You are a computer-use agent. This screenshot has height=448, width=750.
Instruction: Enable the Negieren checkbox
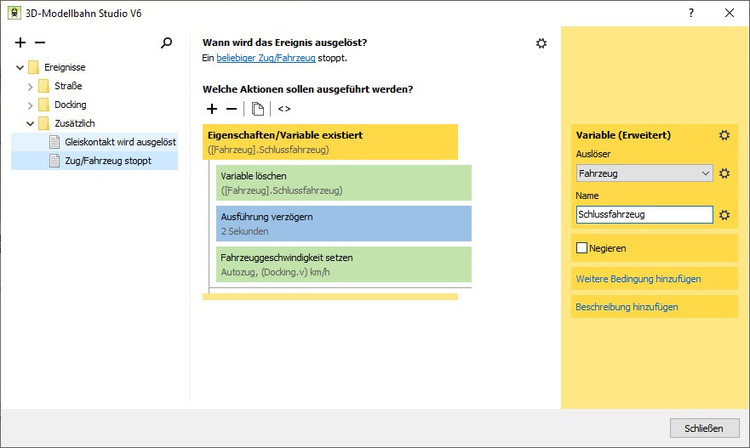point(582,247)
